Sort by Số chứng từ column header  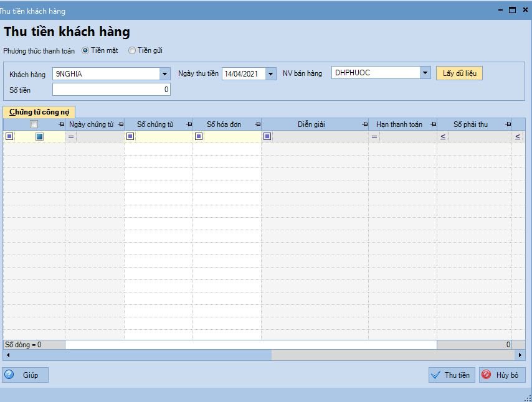click(155, 124)
